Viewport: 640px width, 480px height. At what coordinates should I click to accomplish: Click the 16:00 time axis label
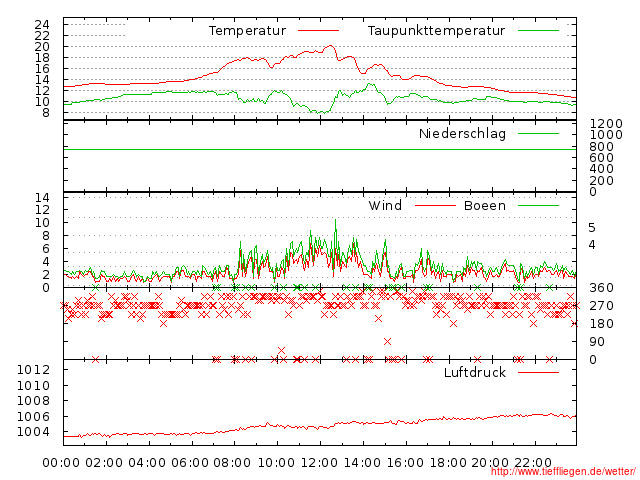coord(405,463)
